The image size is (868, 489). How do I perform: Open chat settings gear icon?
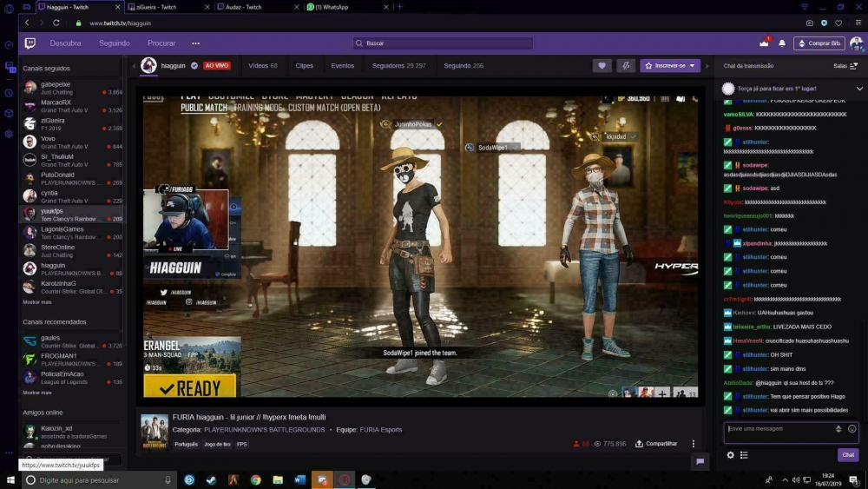pyautogui.click(x=730, y=455)
